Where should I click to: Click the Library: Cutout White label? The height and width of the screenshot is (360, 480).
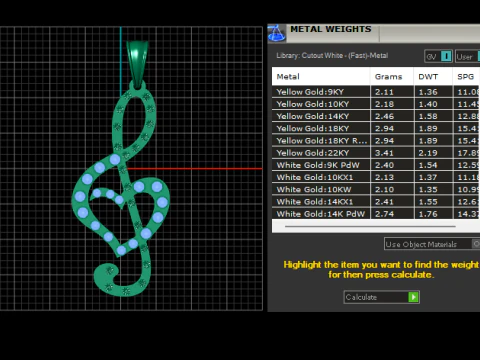(x=332, y=56)
